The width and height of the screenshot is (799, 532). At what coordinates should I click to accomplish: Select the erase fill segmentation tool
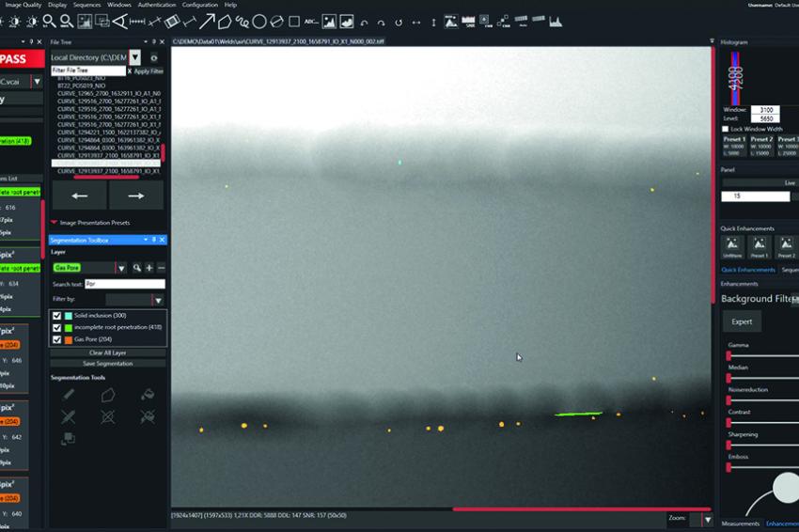point(148,416)
